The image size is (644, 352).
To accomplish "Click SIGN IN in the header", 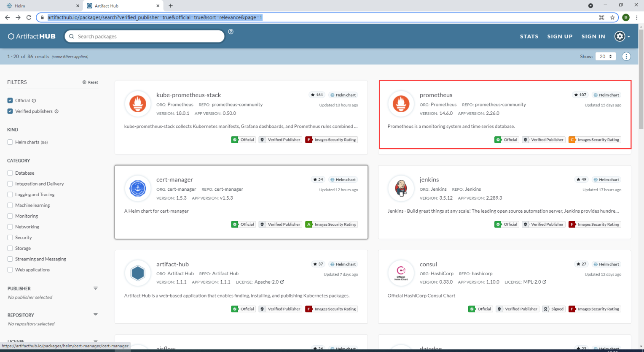I will [593, 36].
